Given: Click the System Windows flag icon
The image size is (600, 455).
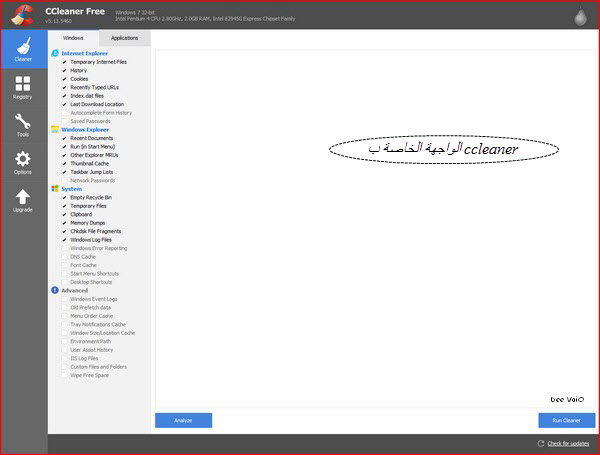Looking at the screenshot, I should (55, 189).
